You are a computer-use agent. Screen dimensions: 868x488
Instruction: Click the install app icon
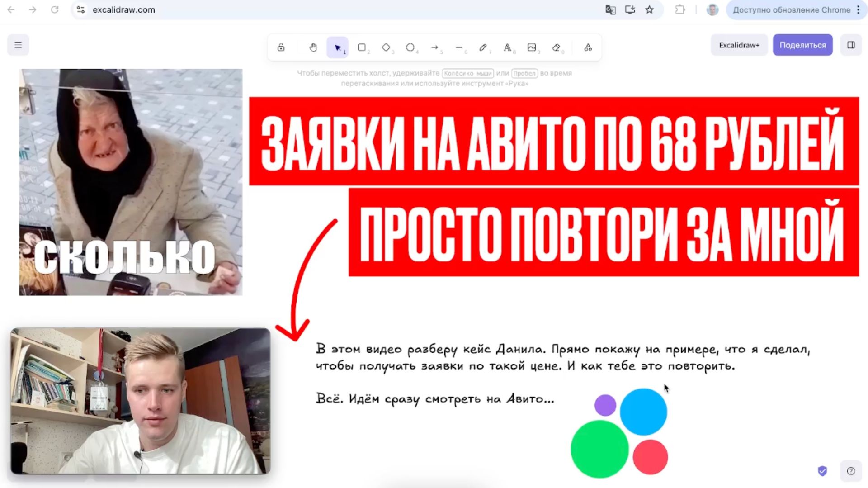click(x=630, y=9)
